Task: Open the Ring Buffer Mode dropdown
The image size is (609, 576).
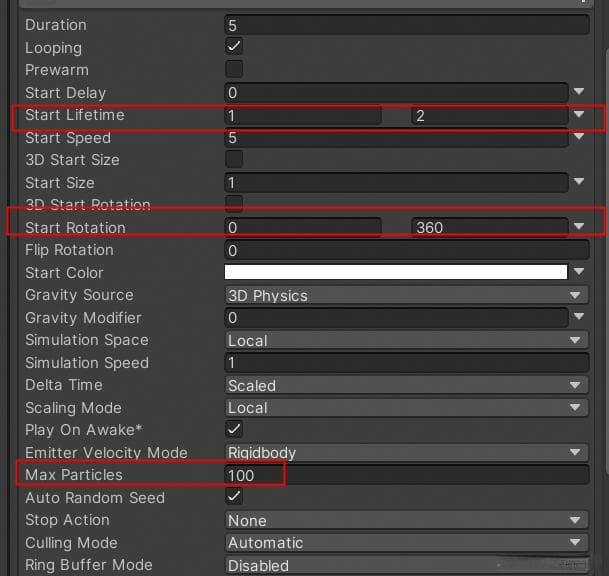Action: (x=406, y=565)
